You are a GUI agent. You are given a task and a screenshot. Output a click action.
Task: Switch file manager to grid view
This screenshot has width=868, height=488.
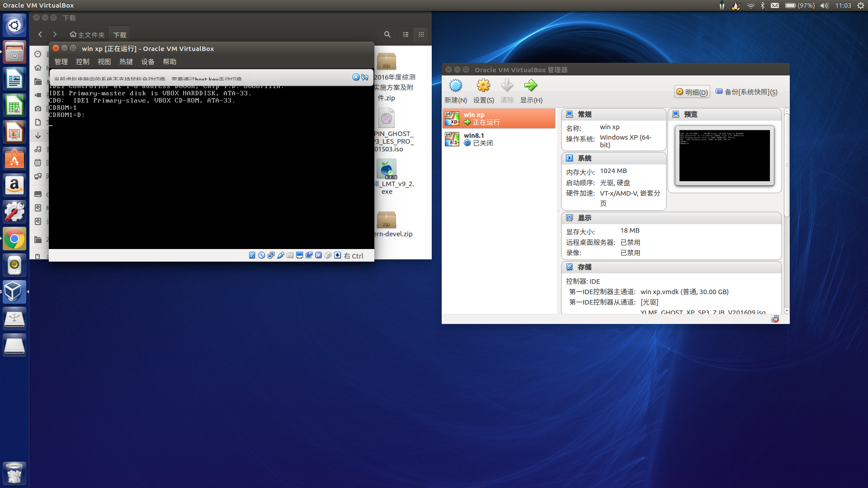tap(421, 34)
